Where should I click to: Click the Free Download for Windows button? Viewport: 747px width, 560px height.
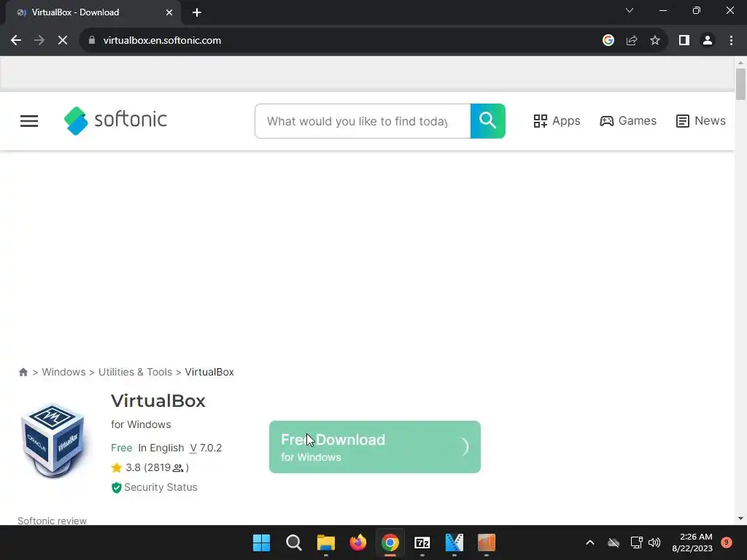tap(375, 447)
